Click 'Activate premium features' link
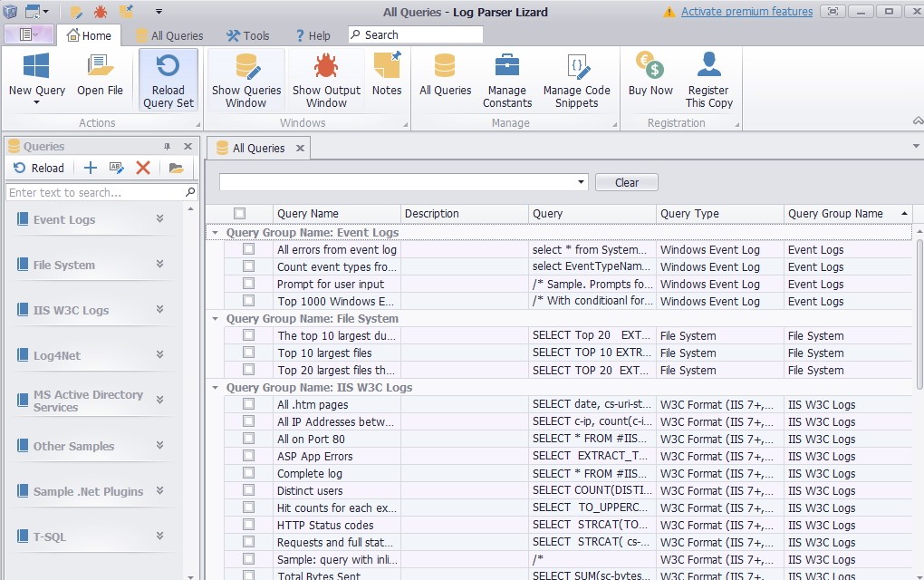 [x=746, y=12]
